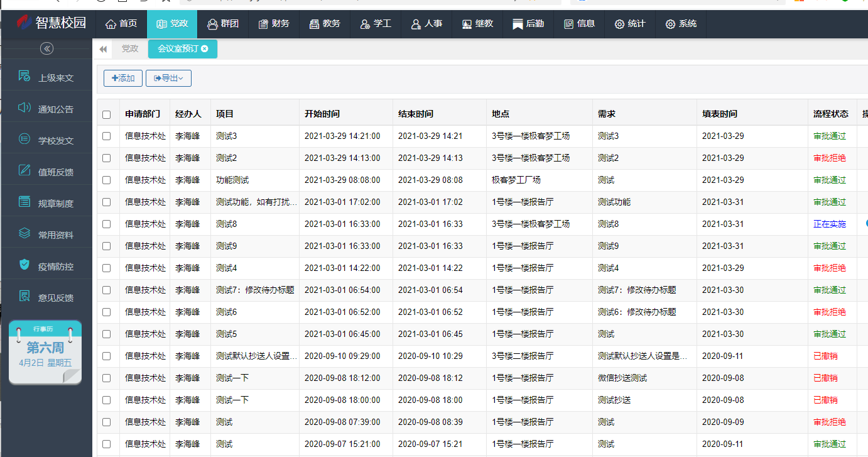Open the 测试6：修改待办标题 requirement link
868x457 pixels.
[637, 312]
